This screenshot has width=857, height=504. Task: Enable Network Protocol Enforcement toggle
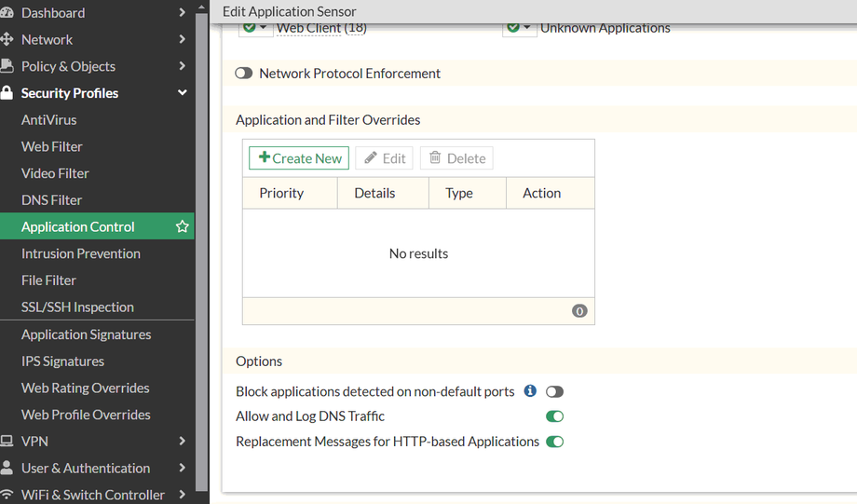(x=244, y=74)
